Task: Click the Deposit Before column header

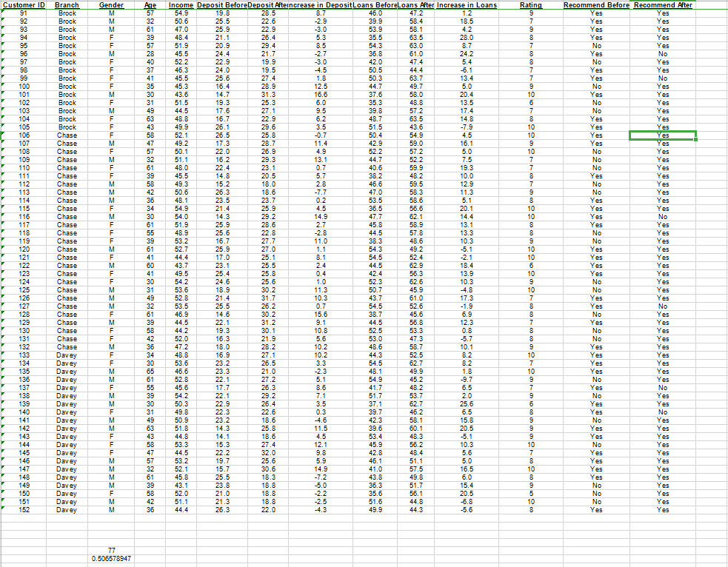Action: (224, 4)
